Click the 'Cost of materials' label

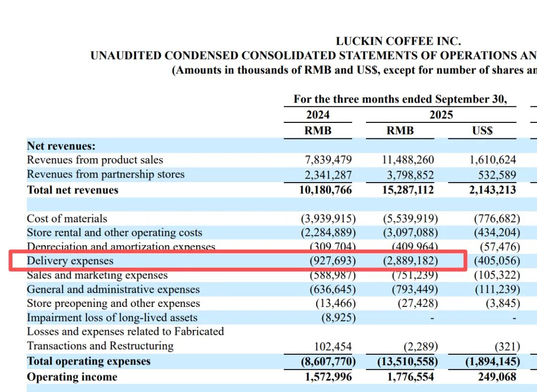coord(67,218)
